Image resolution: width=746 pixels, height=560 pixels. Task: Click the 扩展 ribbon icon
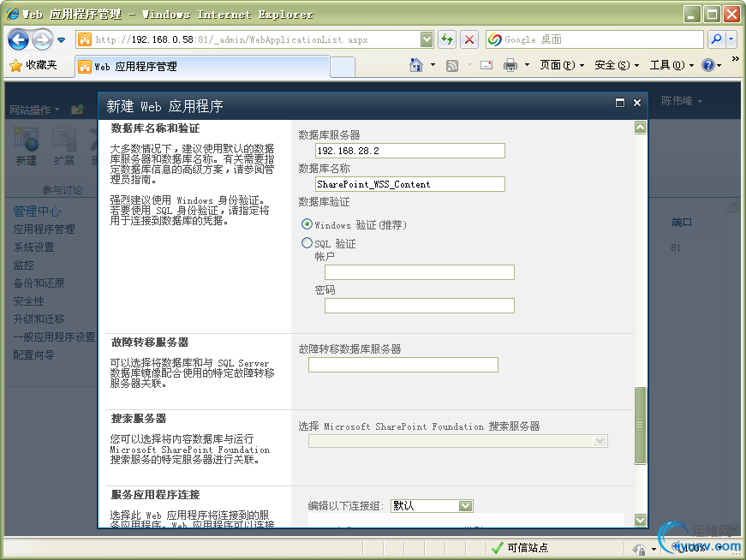click(64, 146)
